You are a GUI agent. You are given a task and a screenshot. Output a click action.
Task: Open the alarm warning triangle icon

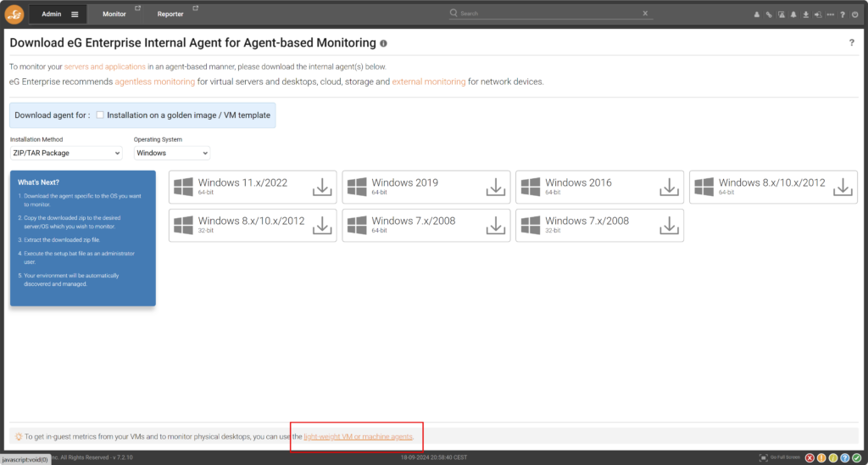coord(781,15)
